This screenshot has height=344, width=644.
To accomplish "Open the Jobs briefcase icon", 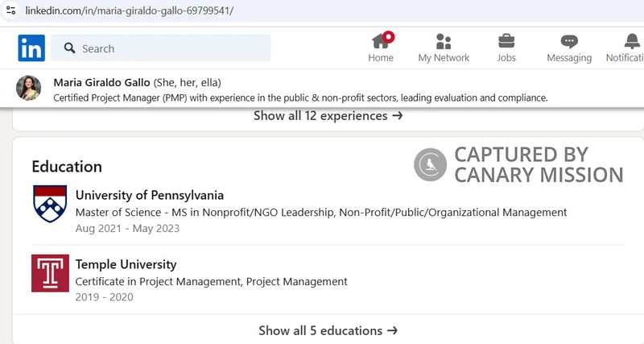I will point(506,41).
